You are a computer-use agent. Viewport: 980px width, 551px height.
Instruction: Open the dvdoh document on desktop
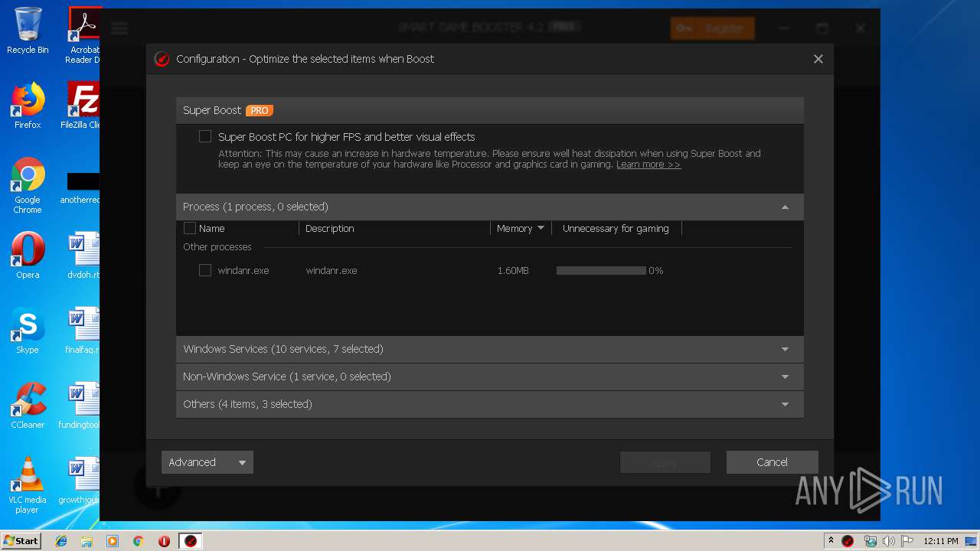coord(83,256)
